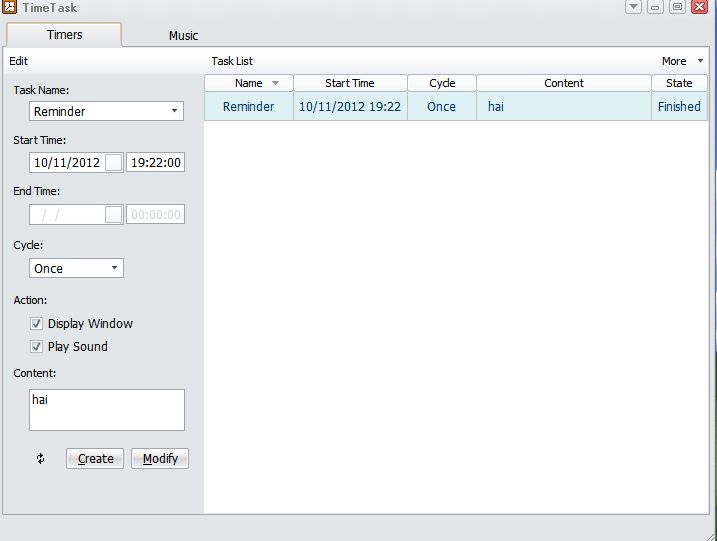Click the Cycle column header
Viewport: 717px width, 541px height.
pos(442,83)
